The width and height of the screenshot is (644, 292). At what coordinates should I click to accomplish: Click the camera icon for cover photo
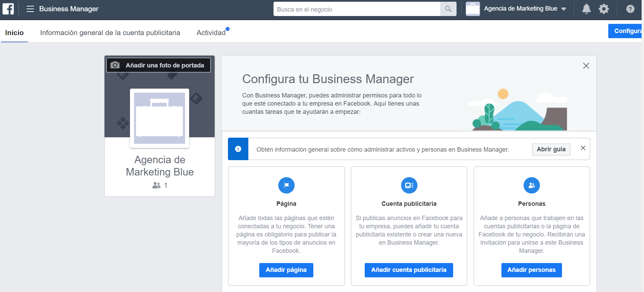[115, 65]
